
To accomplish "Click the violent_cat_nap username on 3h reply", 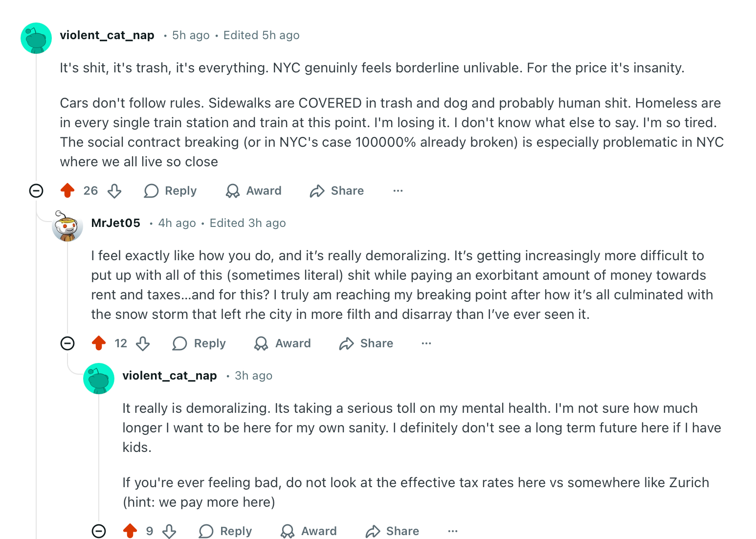I will tap(169, 376).
